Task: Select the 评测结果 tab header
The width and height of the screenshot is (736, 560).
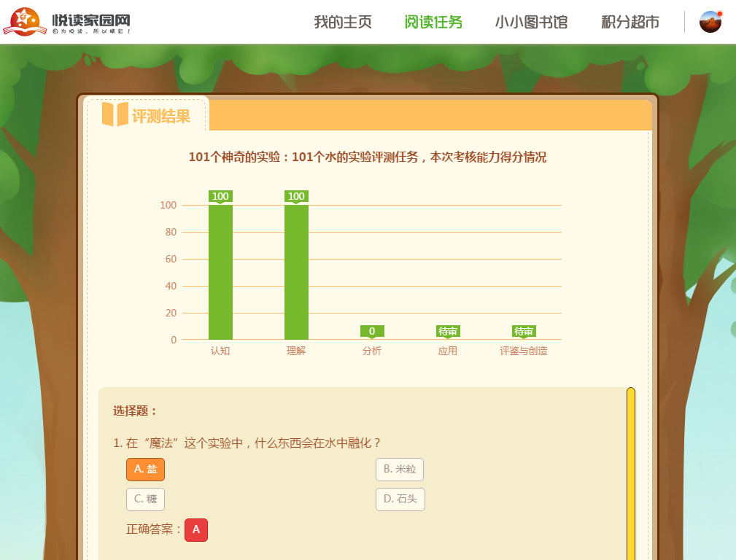Action: 160,116
